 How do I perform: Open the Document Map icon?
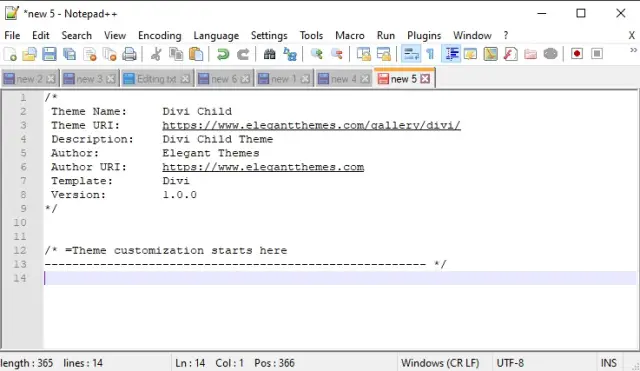click(491, 54)
